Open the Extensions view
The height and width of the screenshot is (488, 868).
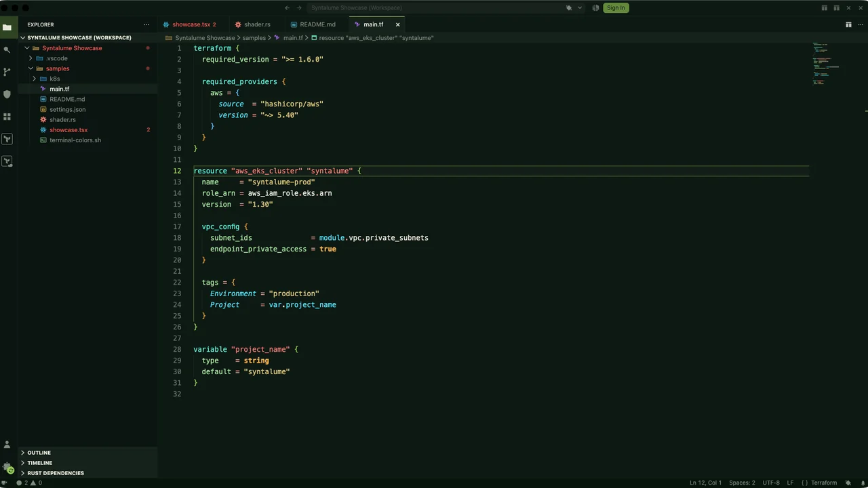pos(7,117)
